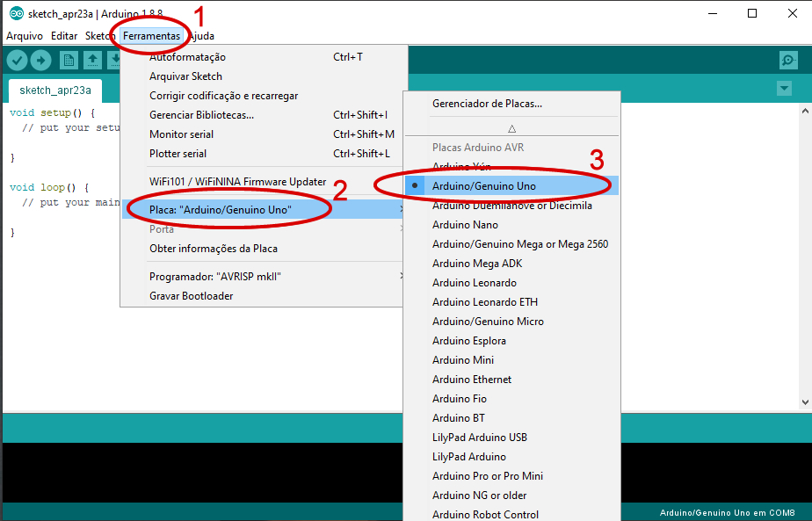The height and width of the screenshot is (521, 812).
Task: Select the Arduino/Genuino Micro board
Action: 511,321
